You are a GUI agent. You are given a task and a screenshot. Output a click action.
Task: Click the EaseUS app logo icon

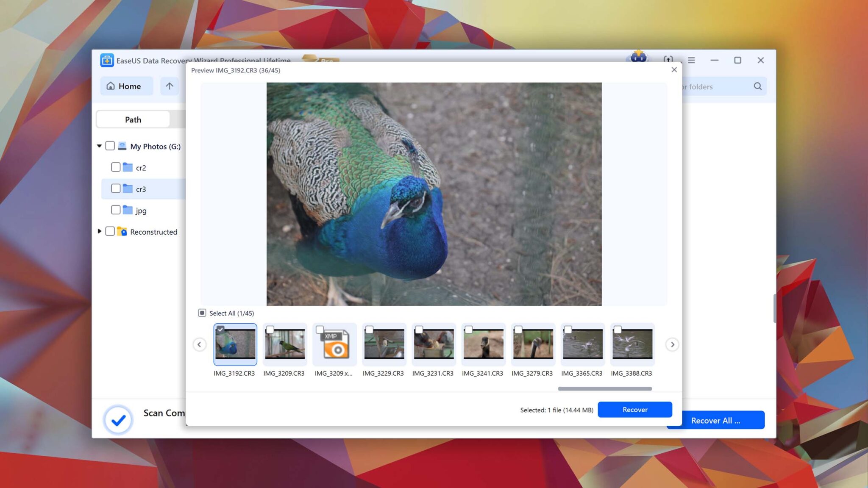tap(107, 60)
